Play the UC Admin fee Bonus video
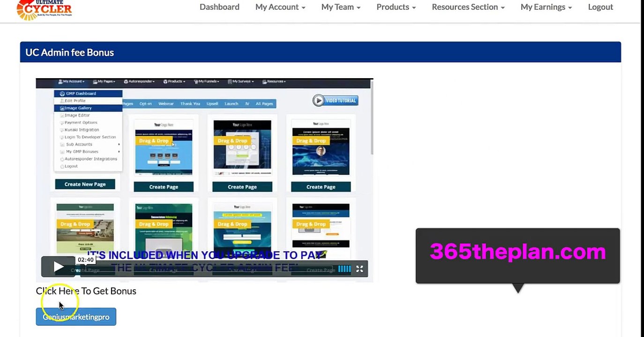The width and height of the screenshot is (644, 337). tap(58, 267)
